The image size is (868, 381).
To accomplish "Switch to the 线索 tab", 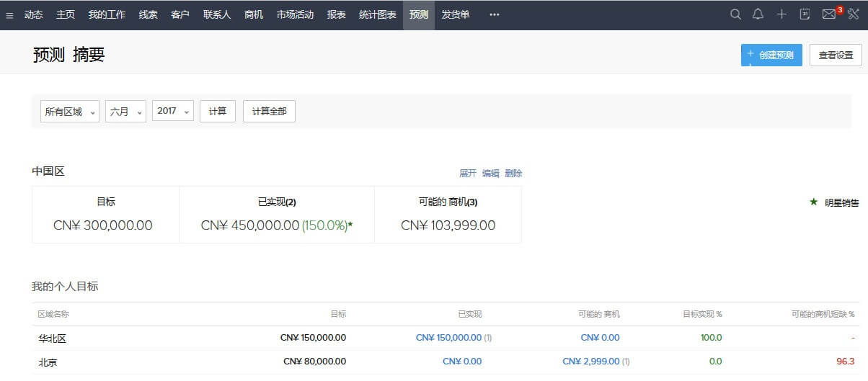I will [x=149, y=14].
